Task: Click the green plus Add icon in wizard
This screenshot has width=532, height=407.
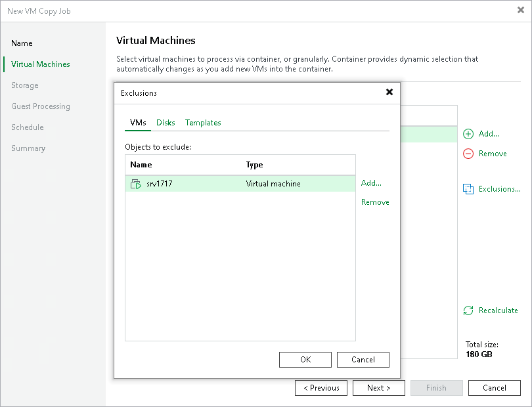Action: click(x=468, y=134)
